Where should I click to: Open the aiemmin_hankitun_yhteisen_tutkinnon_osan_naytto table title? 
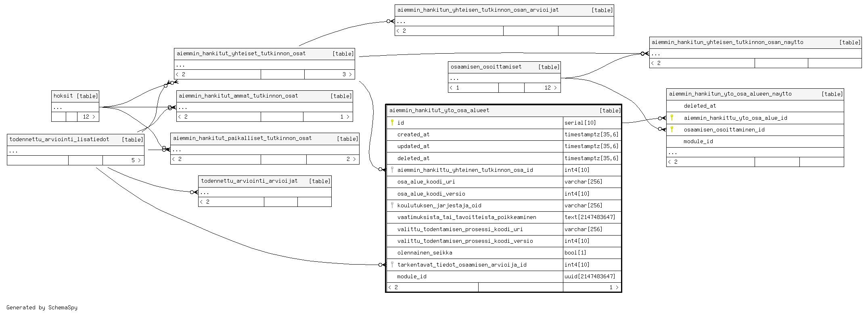[727, 42]
